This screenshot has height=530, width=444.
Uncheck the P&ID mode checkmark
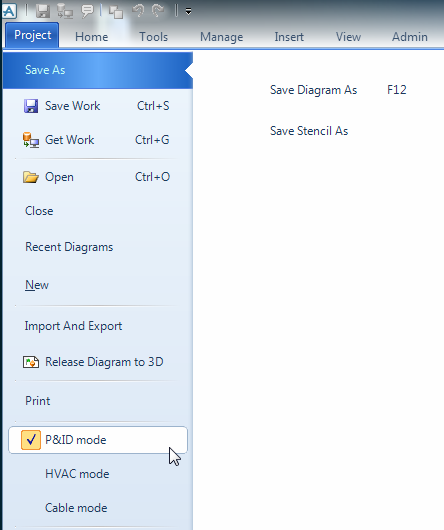31,440
